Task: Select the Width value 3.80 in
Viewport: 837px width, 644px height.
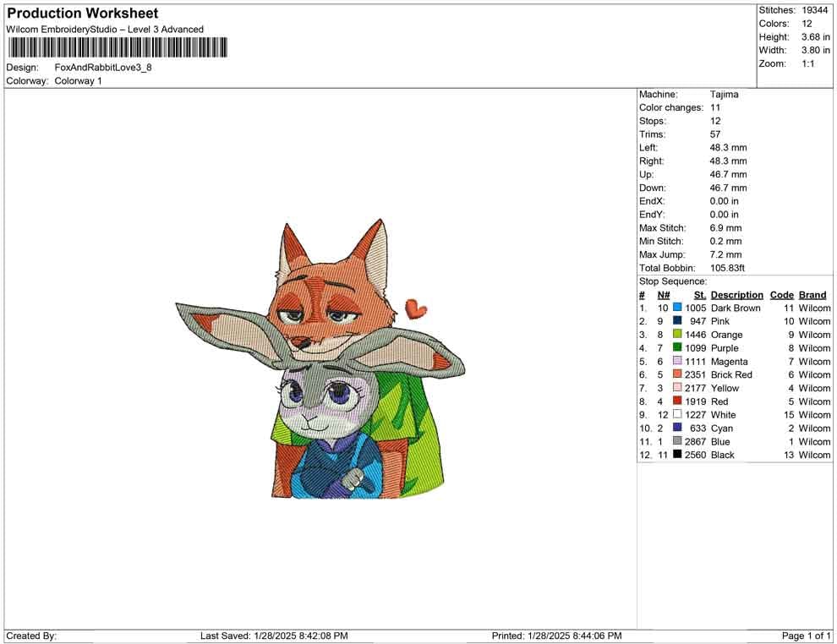Action: [x=815, y=50]
